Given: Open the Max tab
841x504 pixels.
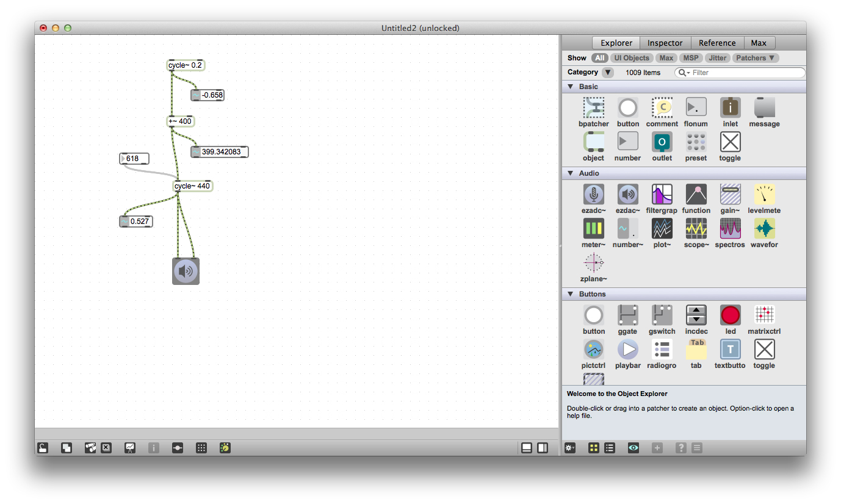Looking at the screenshot, I should point(759,43).
